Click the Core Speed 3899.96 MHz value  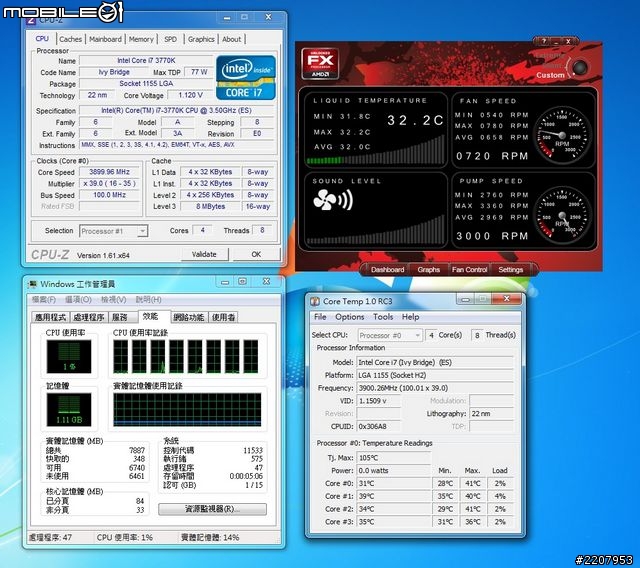(x=109, y=172)
